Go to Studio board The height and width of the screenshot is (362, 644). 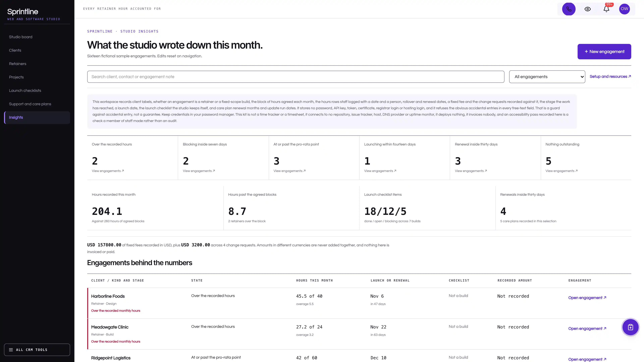pyautogui.click(x=37, y=37)
